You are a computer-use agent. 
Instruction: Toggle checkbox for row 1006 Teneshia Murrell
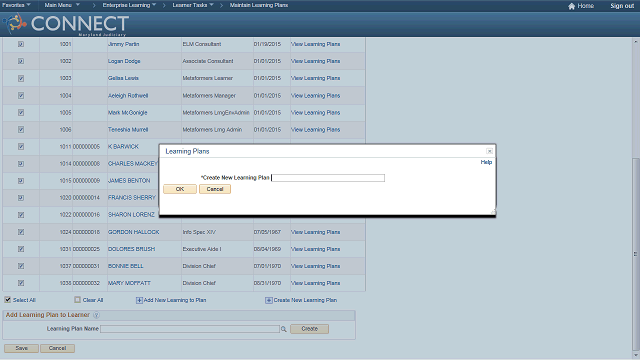(x=21, y=130)
